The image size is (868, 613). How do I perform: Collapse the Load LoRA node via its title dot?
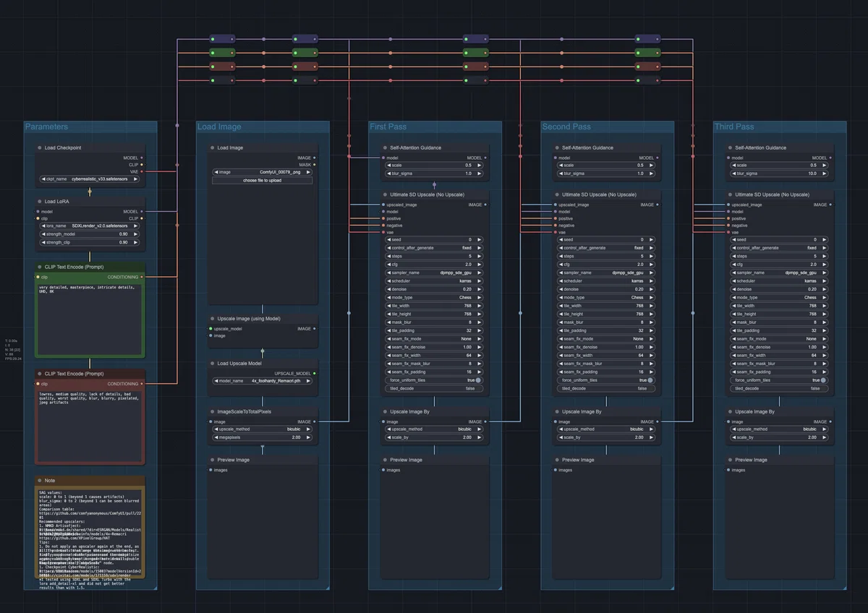point(39,202)
